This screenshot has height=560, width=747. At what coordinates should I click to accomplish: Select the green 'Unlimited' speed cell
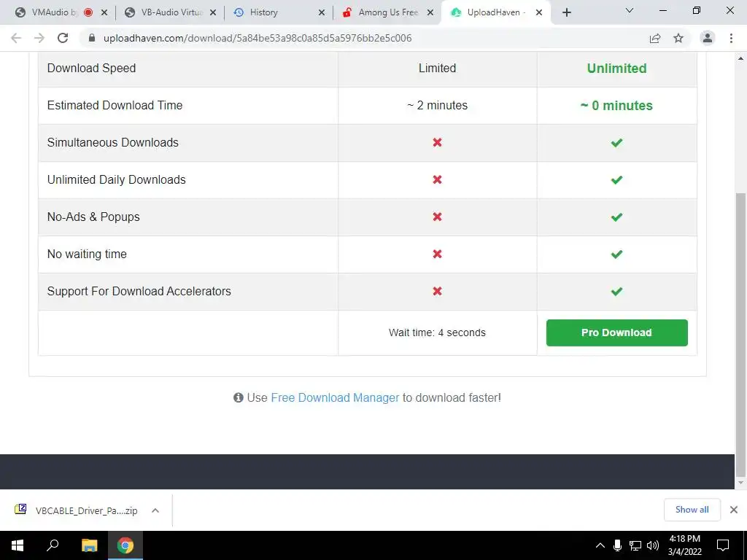[617, 68]
